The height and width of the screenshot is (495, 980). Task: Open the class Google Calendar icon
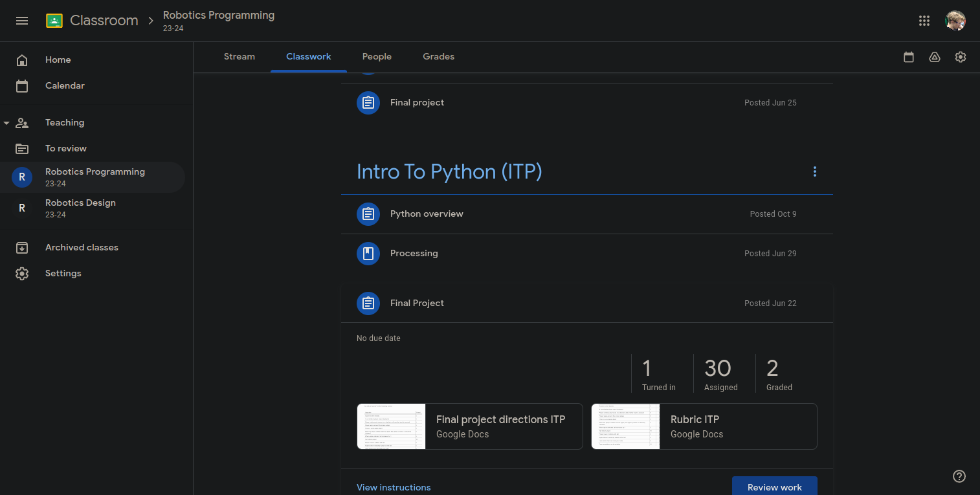click(x=909, y=57)
